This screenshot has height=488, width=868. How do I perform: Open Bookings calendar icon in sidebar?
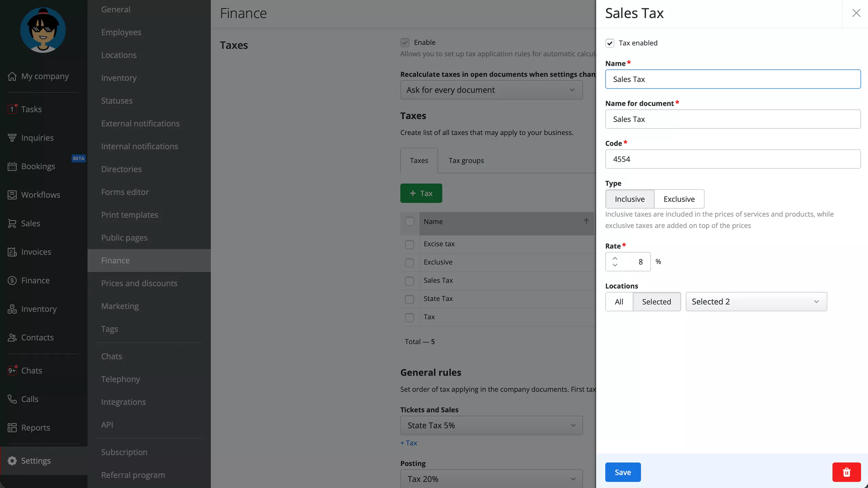(x=12, y=166)
